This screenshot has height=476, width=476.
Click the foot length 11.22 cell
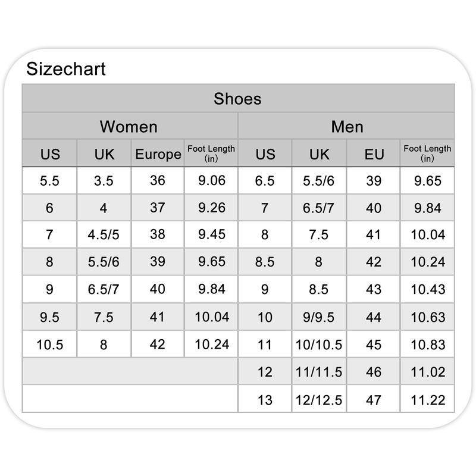428,400
